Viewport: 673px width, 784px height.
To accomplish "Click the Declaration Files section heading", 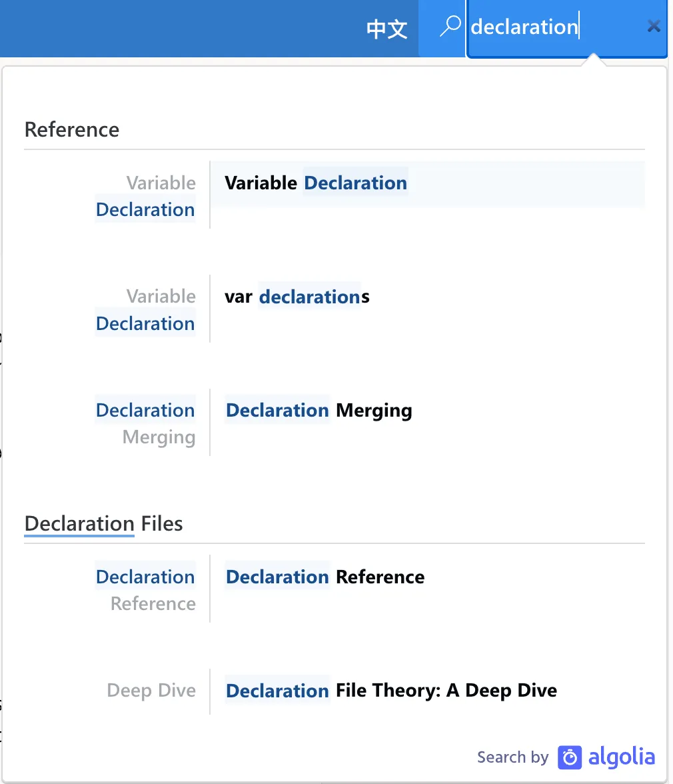I will point(103,524).
